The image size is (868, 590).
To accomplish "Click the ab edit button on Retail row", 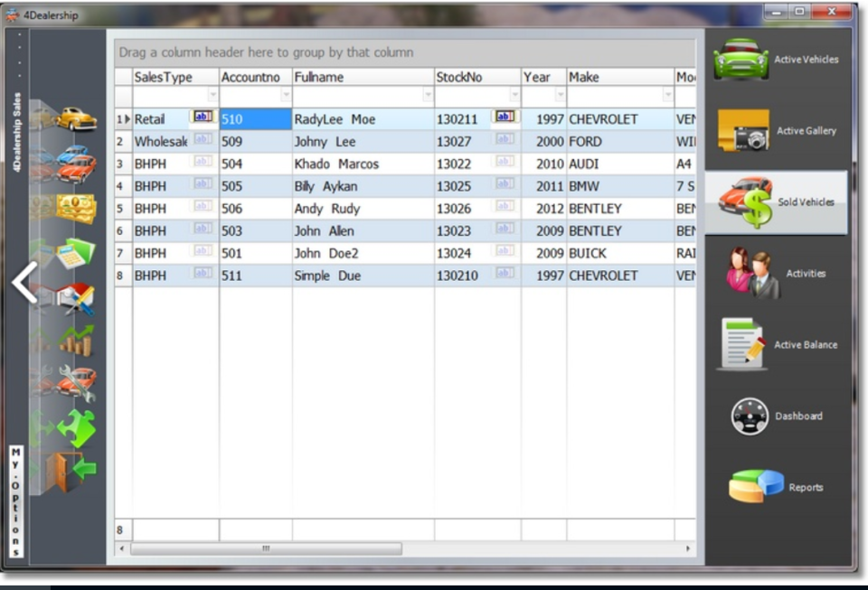I will point(203,117).
